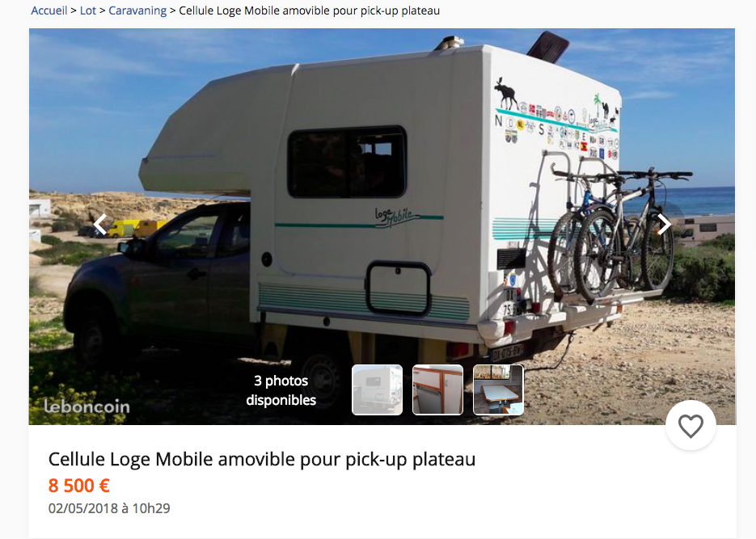Select the camper exterior thumbnail
The width and height of the screenshot is (756, 539).
[x=377, y=390]
